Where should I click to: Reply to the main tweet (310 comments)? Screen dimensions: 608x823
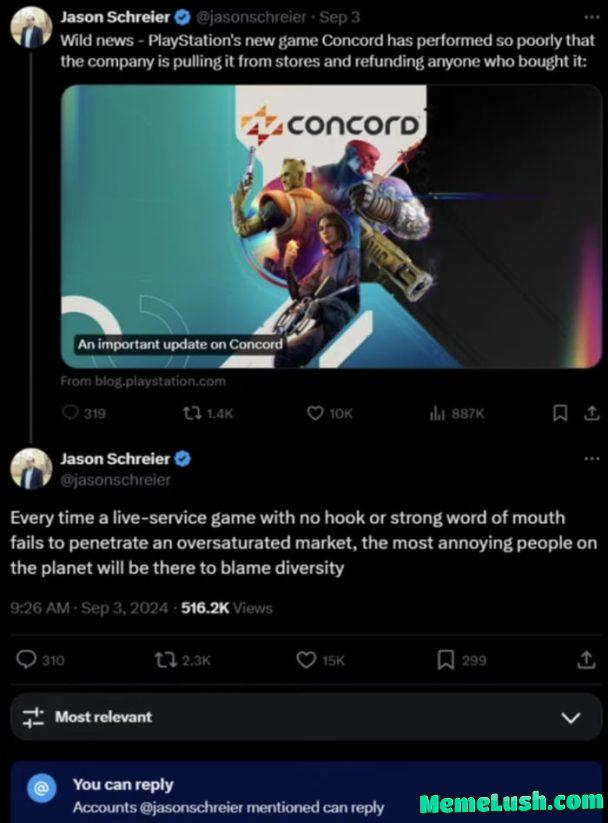[x=40, y=660]
